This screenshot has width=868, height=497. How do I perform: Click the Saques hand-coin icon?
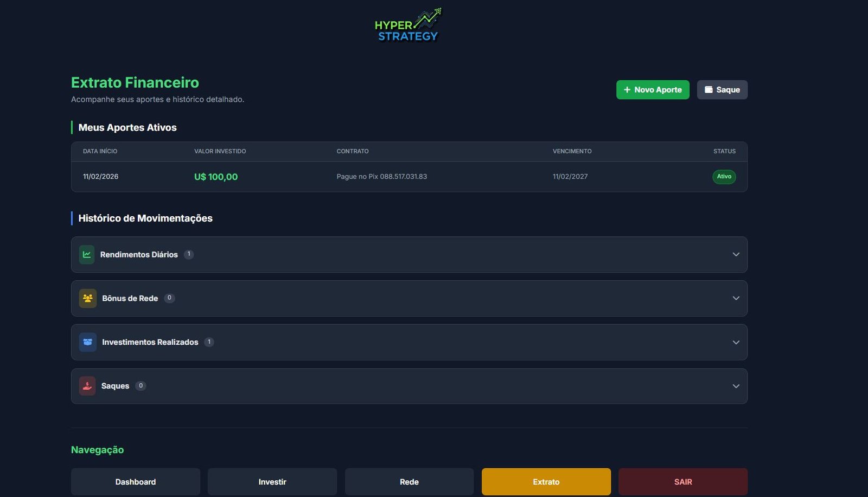click(87, 386)
